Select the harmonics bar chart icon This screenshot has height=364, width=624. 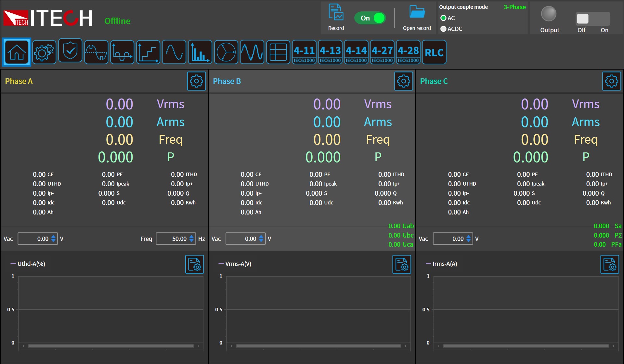point(200,52)
